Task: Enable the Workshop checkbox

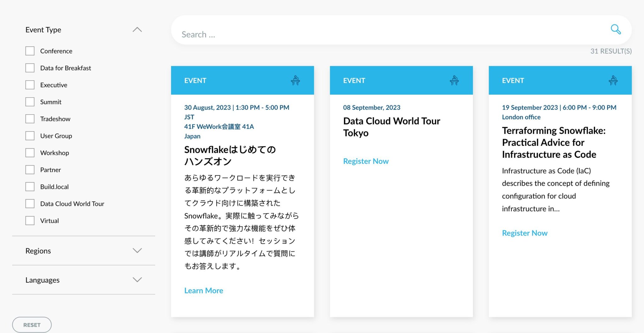Action: coord(30,153)
